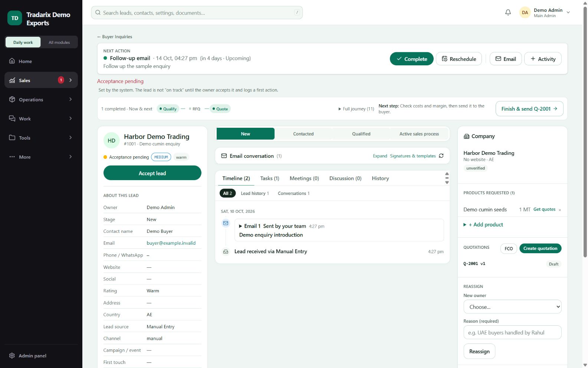Click the More ellipsis icon

12,157
